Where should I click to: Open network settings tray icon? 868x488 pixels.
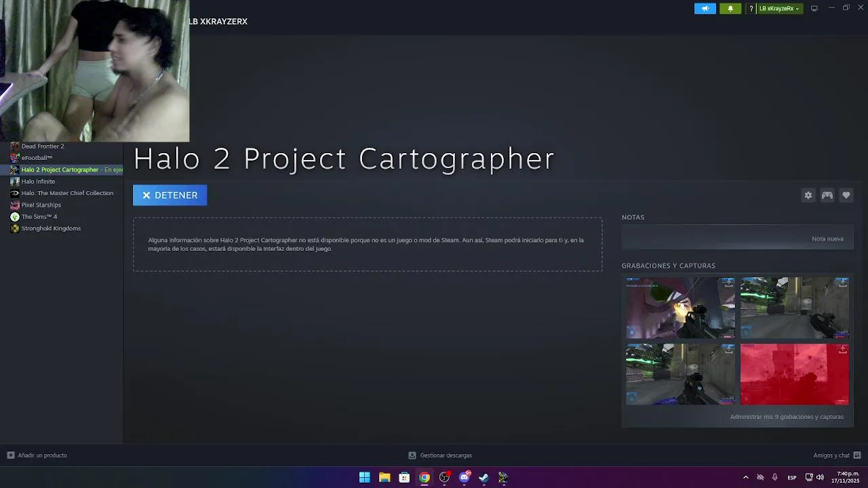pos(809,477)
